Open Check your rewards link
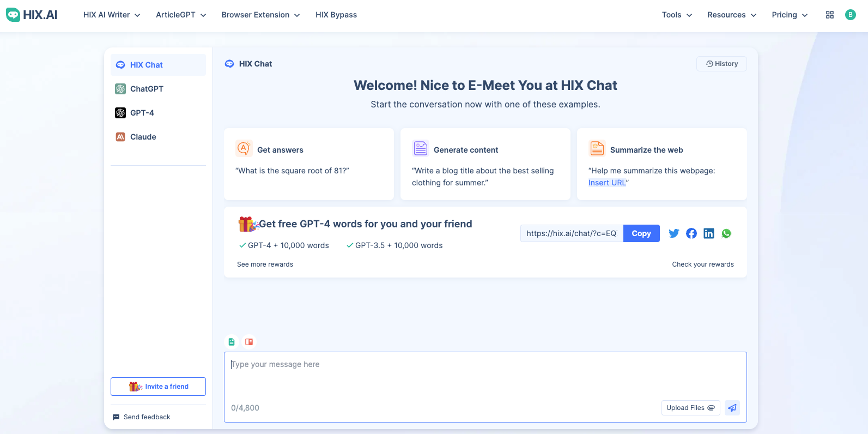Viewport: 868px width, 434px height. [x=703, y=264]
